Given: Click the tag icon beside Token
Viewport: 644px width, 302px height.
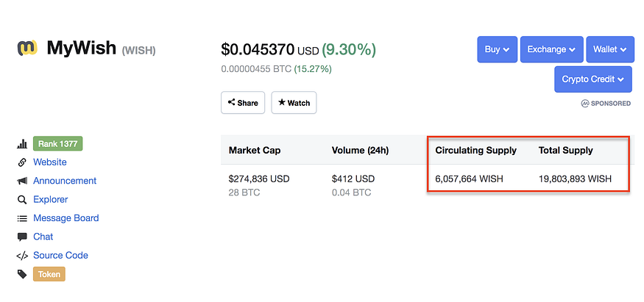Looking at the screenshot, I should click(x=22, y=274).
